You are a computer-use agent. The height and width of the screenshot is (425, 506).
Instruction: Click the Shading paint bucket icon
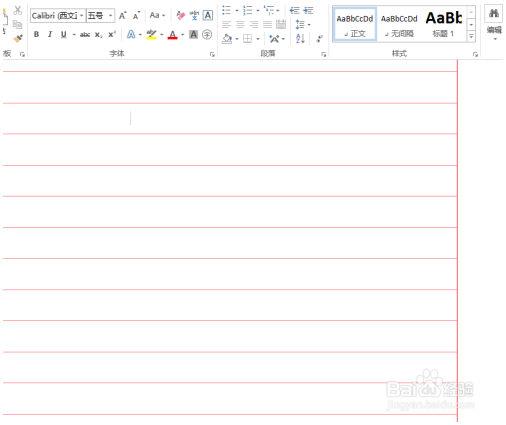[x=227, y=39]
